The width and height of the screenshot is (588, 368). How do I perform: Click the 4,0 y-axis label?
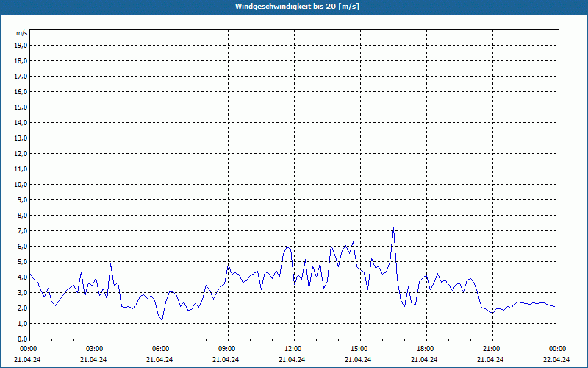coord(22,277)
